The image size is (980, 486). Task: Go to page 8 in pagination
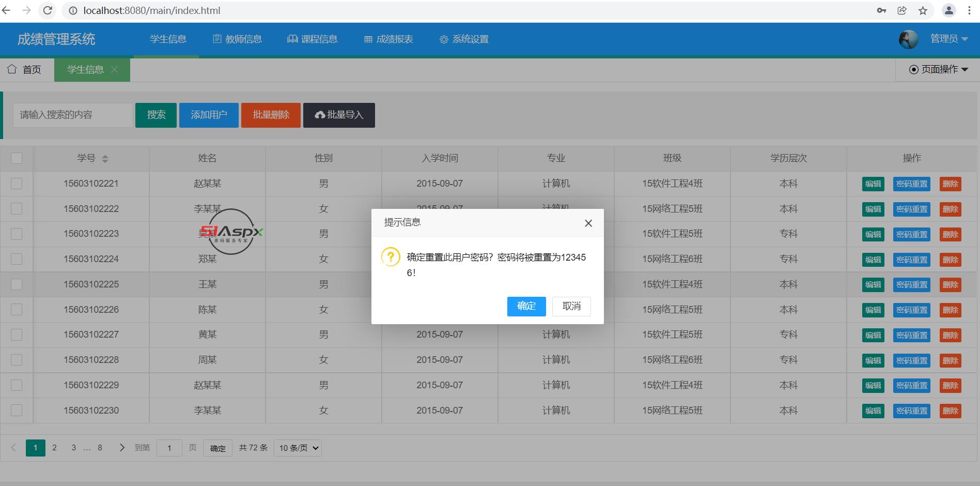point(100,448)
